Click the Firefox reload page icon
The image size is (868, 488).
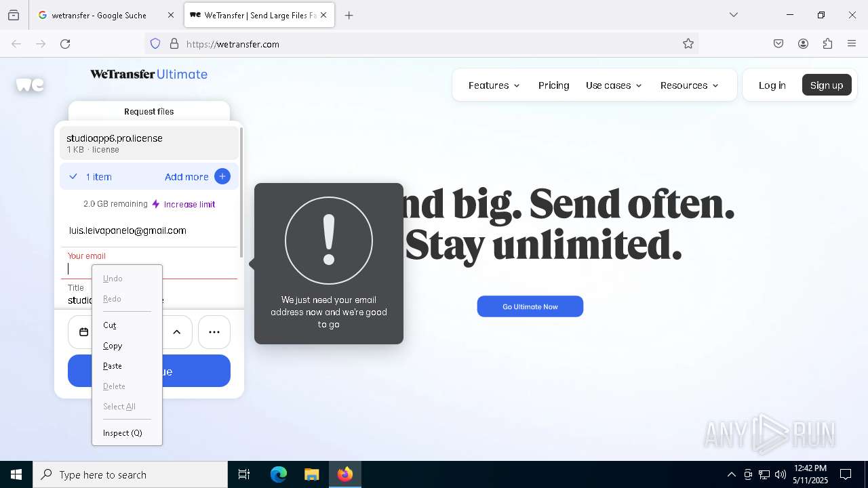65,44
